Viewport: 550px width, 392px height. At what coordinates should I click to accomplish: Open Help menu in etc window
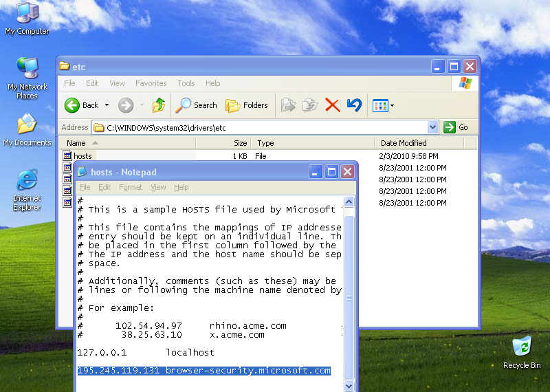coord(212,83)
